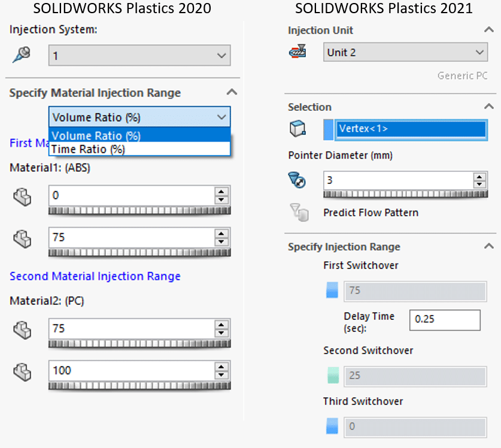The height and width of the screenshot is (448, 501).
Task: Click part icon beside Material1 value 75
Action: click(x=22, y=239)
